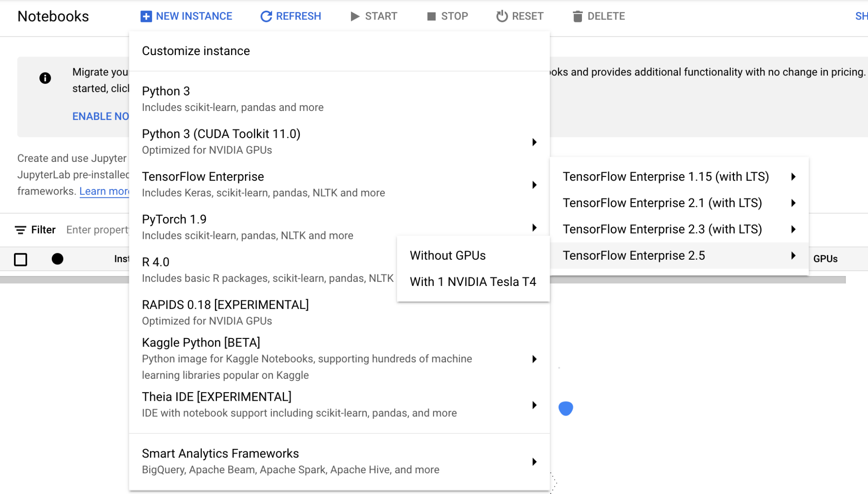
Task: Select TensorFlow Enterprise 2.5 menu item
Action: click(679, 255)
